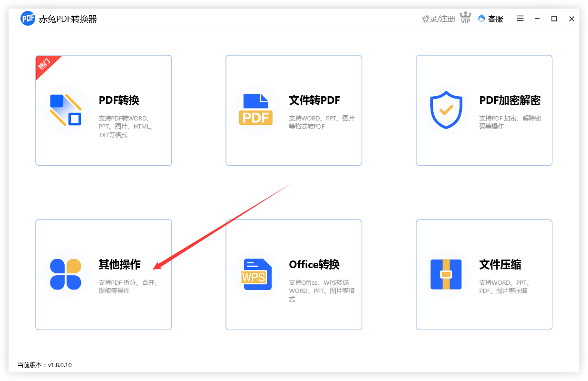Click the 其他操作 four-petal icon
Image resolution: width=588 pixels, height=381 pixels.
[66, 274]
